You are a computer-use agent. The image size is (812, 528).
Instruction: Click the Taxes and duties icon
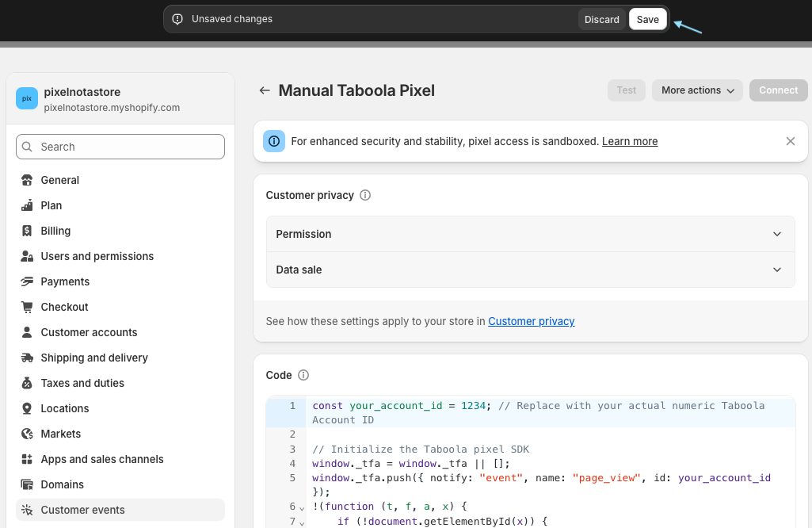click(27, 384)
